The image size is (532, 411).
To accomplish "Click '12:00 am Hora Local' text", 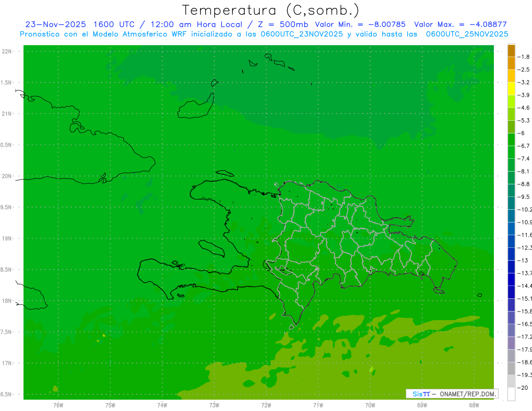I will pyautogui.click(x=196, y=24).
